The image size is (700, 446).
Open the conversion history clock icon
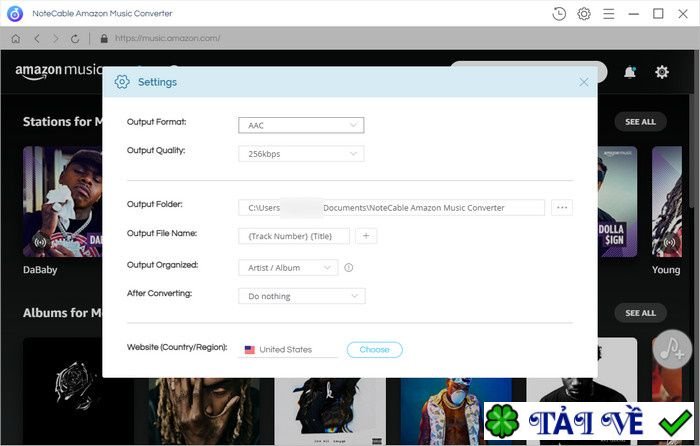click(559, 13)
